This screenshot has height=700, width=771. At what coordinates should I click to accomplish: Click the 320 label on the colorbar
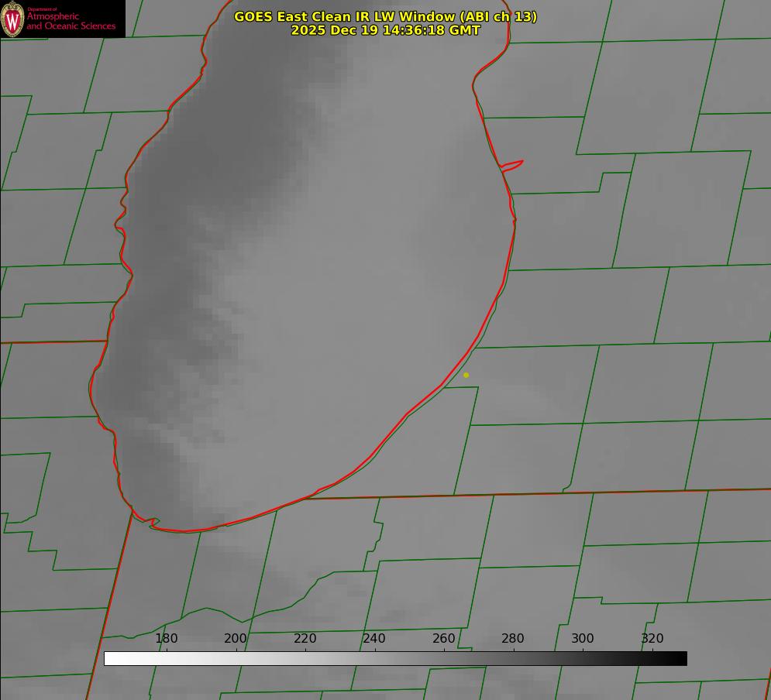coord(652,638)
